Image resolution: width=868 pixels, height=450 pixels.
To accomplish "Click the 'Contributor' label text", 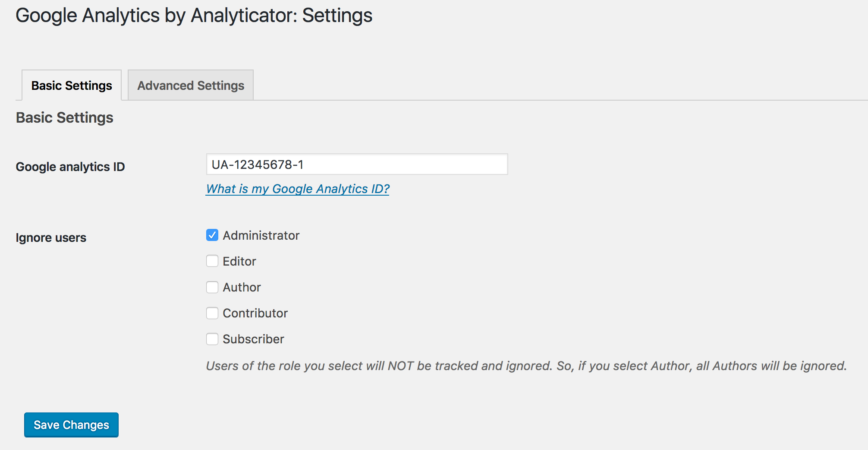I will click(255, 313).
